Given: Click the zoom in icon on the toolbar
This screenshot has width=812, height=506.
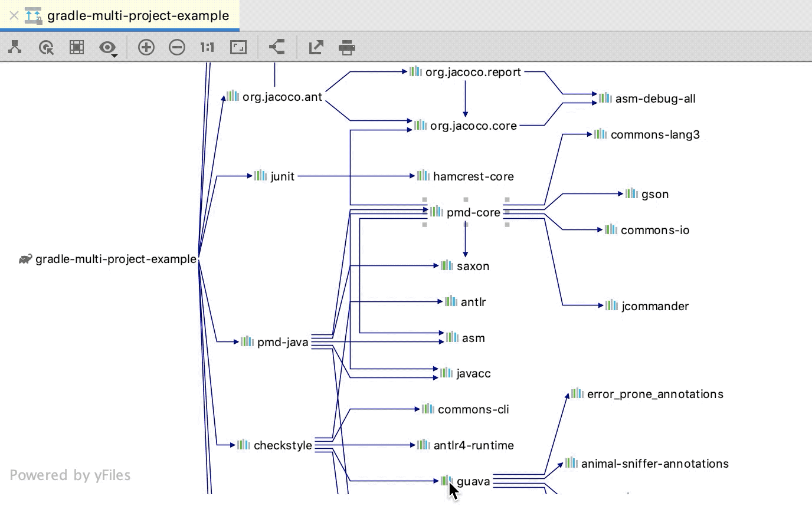Looking at the screenshot, I should [146, 48].
